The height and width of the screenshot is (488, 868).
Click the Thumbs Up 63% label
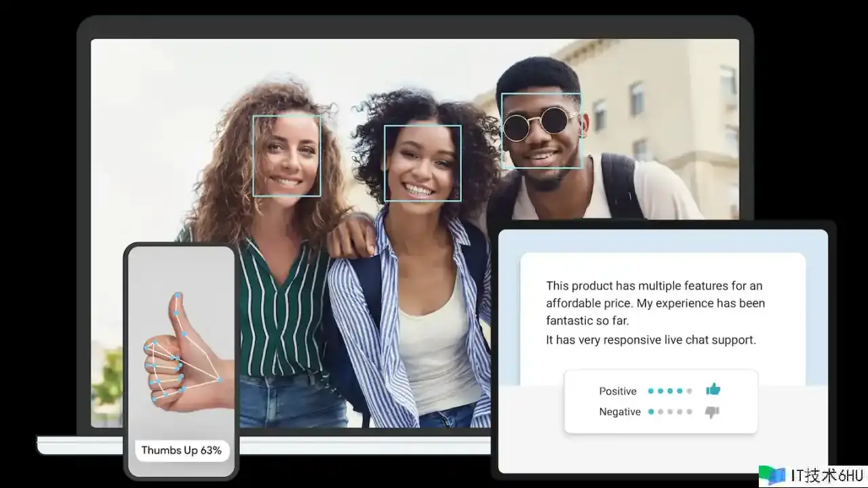[x=182, y=451]
